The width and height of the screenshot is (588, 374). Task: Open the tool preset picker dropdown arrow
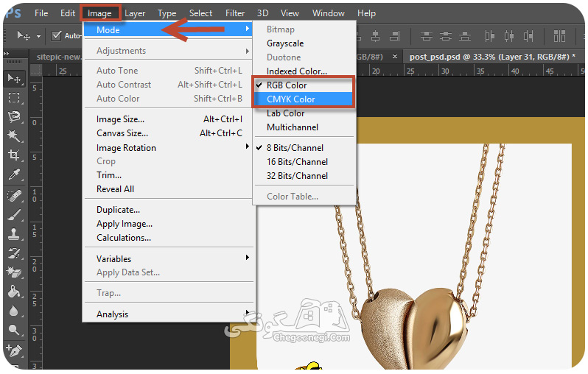tap(38, 36)
